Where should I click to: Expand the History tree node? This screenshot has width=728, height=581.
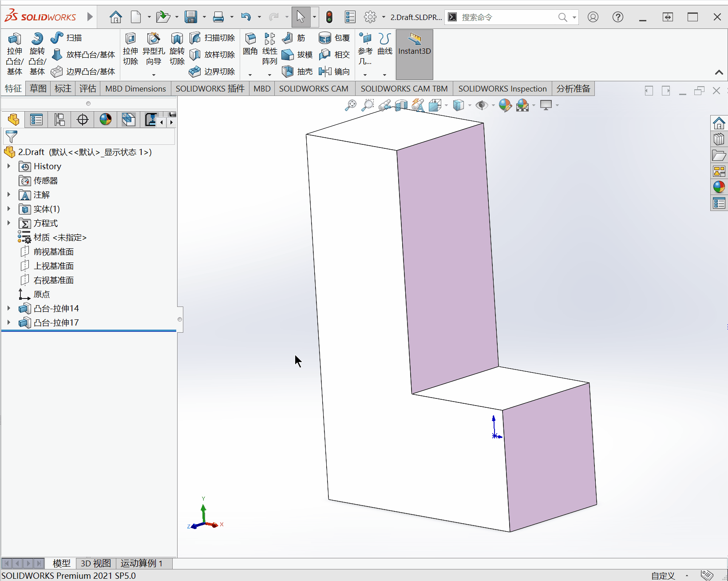pos(8,166)
